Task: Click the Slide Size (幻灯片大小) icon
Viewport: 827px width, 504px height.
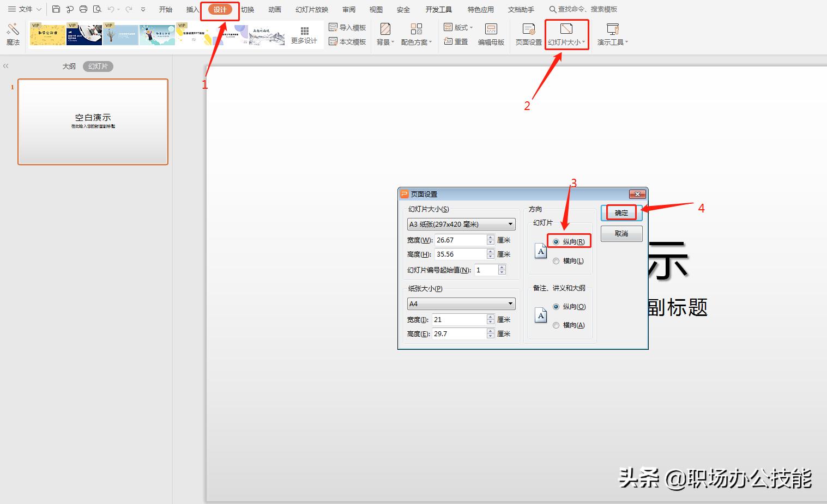Action: 566,34
